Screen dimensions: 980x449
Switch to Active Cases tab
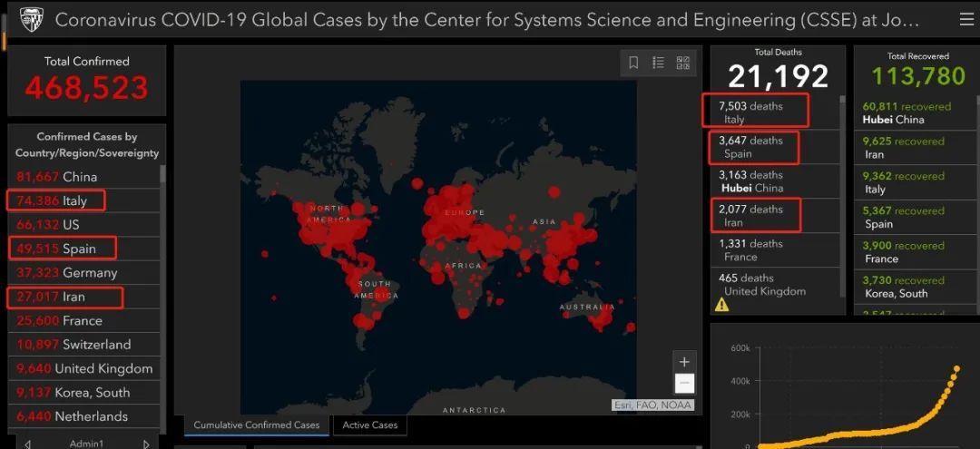coord(370,425)
